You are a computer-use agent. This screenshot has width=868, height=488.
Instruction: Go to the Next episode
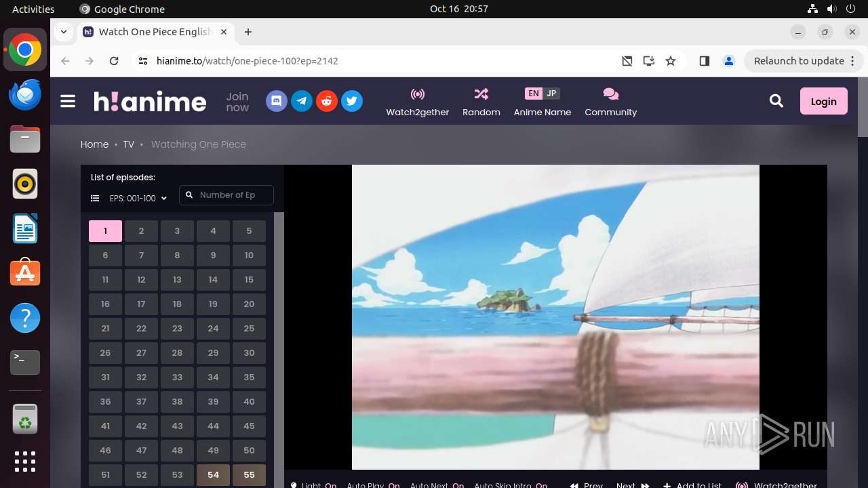[633, 485]
